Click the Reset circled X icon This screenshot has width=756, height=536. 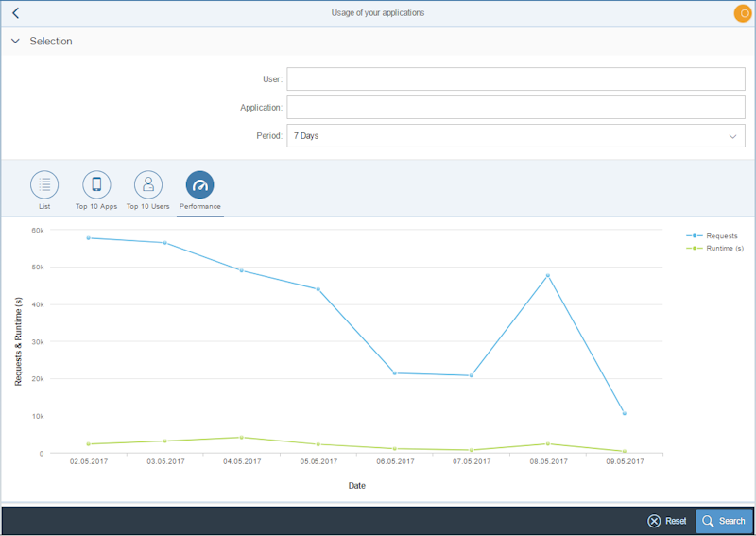click(654, 521)
